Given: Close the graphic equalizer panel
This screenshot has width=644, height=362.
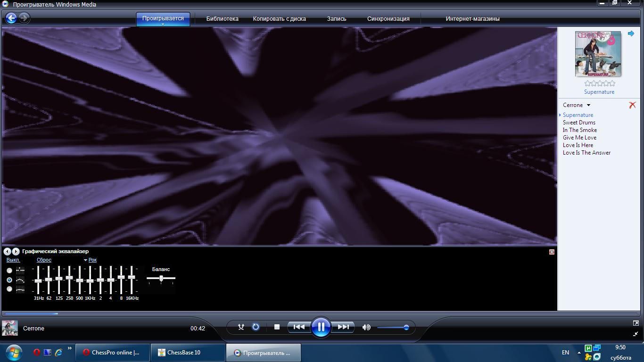Looking at the screenshot, I should pos(552,252).
